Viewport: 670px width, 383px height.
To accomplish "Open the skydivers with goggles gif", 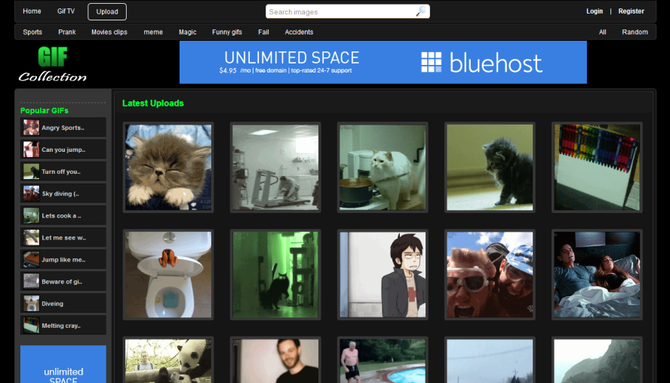I will tap(490, 274).
